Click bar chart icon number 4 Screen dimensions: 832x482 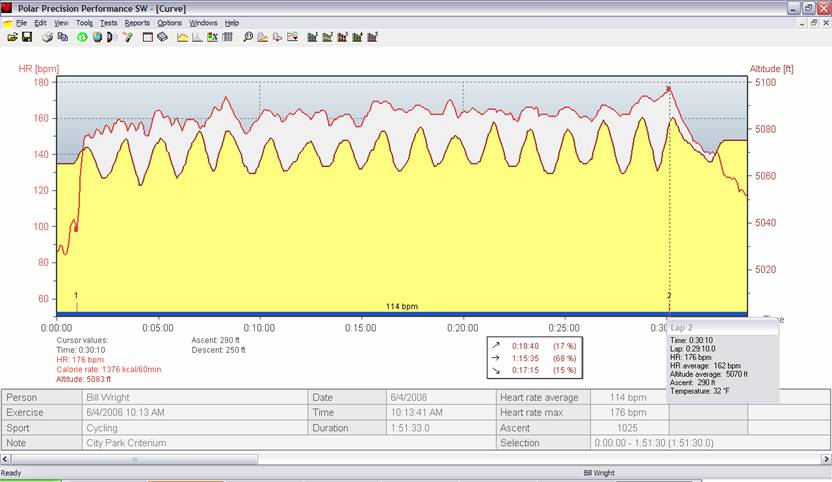(x=357, y=37)
